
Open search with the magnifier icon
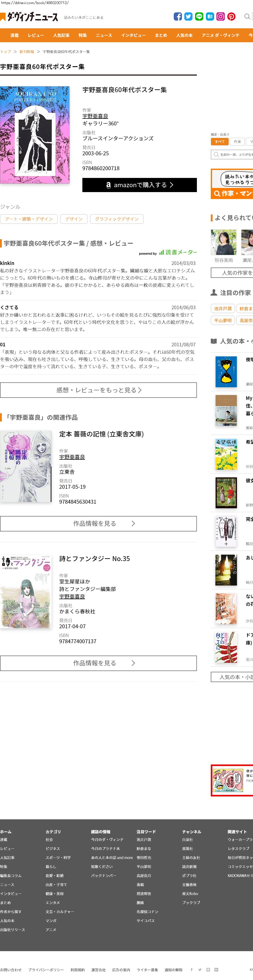(247, 16)
